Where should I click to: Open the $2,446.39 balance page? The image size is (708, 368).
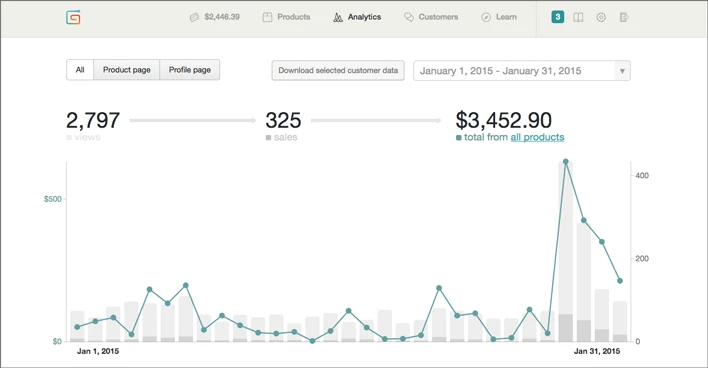click(214, 17)
